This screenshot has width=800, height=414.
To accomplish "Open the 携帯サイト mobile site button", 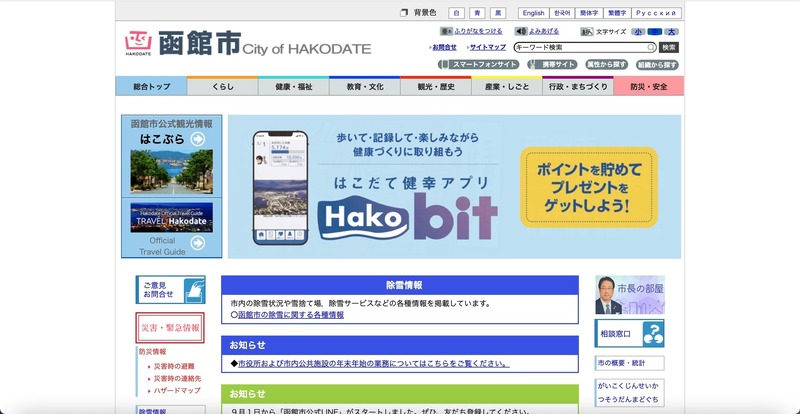I will click(553, 64).
